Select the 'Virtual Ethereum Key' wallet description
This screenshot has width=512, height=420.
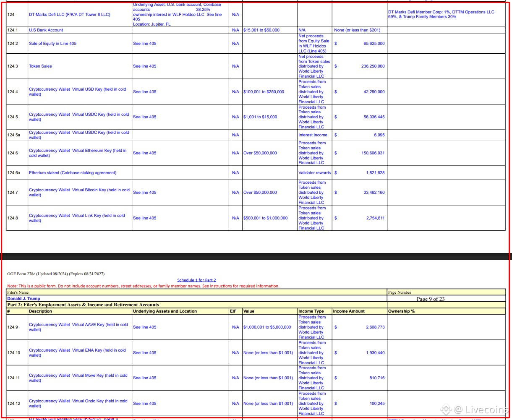point(78,153)
